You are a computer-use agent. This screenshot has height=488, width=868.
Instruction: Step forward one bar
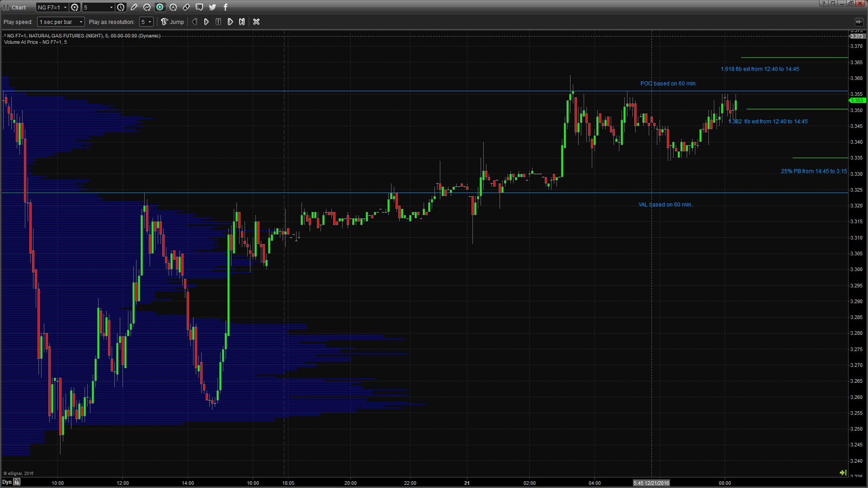tap(230, 22)
